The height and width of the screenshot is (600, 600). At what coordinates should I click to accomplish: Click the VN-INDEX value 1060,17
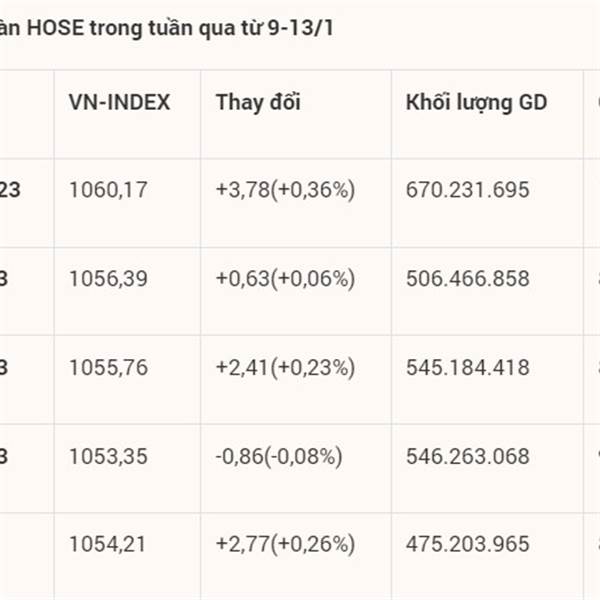(x=108, y=189)
